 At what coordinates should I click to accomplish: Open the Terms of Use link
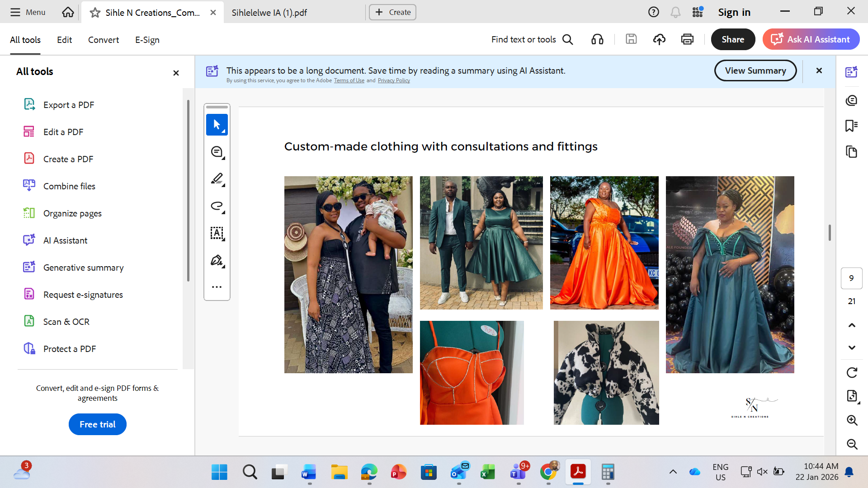(x=349, y=80)
